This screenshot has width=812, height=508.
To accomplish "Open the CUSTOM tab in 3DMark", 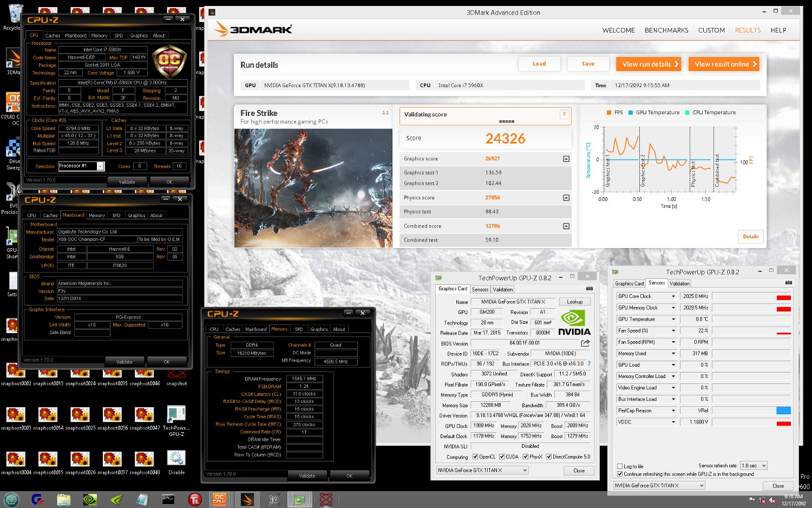I will pos(711,30).
